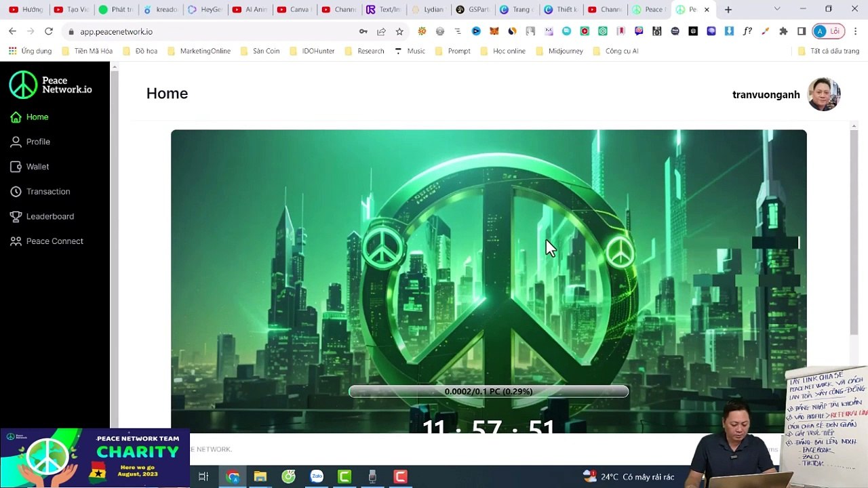Image resolution: width=868 pixels, height=488 pixels.
Task: Click the tranvuonganh username
Action: point(766,95)
